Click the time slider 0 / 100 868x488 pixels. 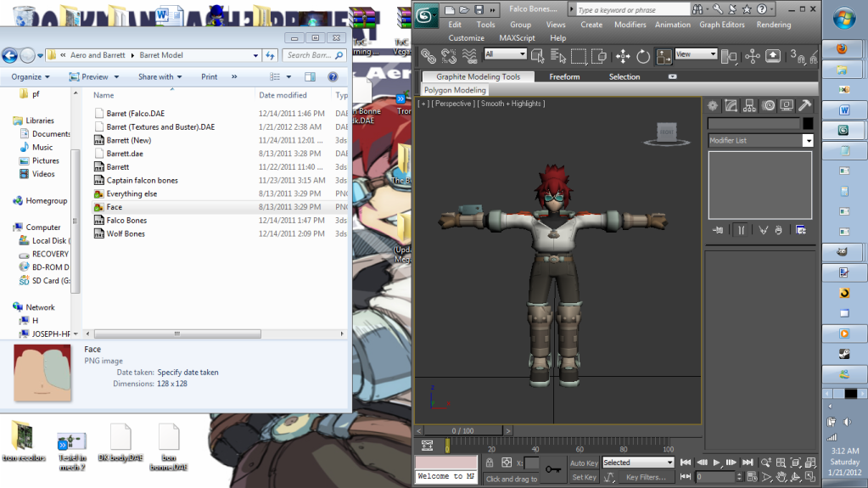(462, 431)
